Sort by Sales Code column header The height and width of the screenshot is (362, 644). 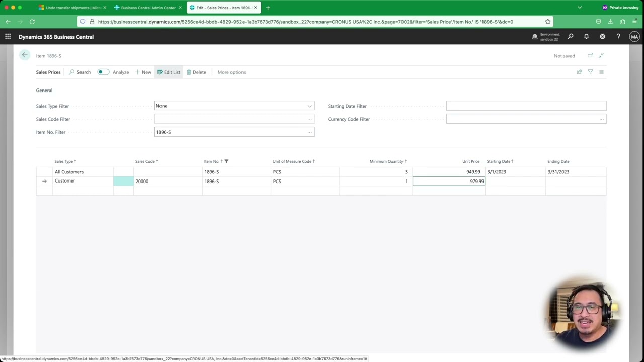tap(147, 161)
